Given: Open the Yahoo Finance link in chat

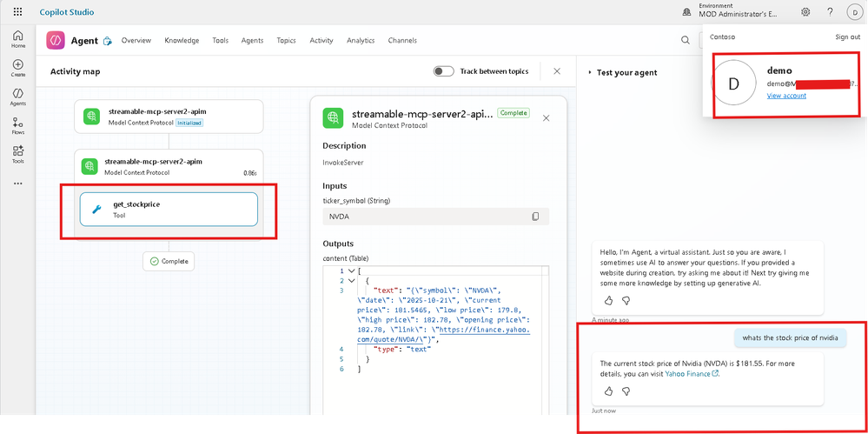Looking at the screenshot, I should pyautogui.click(x=692, y=374).
